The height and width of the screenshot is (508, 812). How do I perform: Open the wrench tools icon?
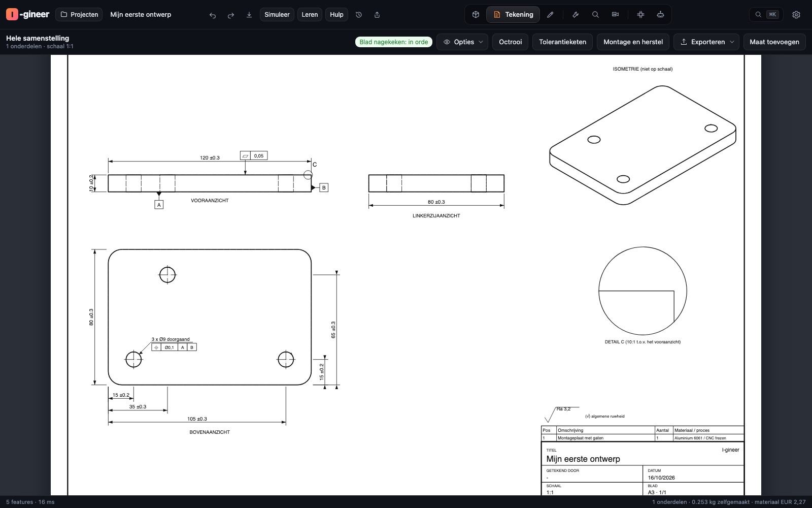tap(576, 15)
